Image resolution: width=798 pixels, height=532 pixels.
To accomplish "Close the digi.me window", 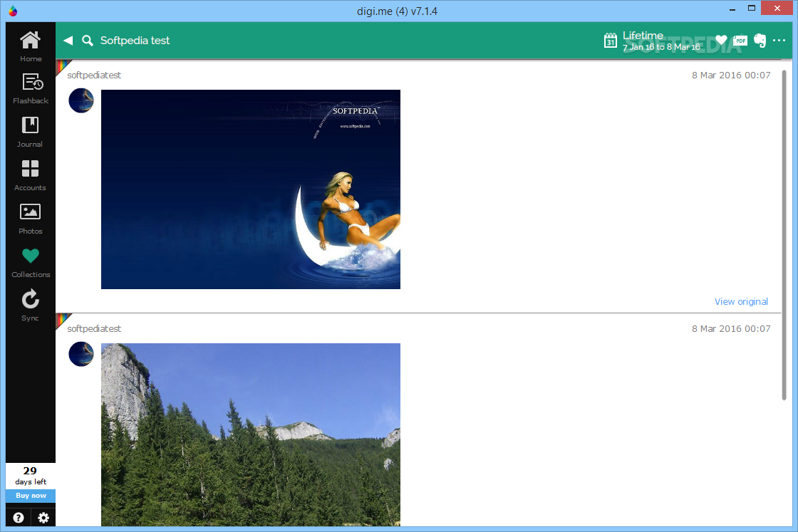I will tap(777, 8).
